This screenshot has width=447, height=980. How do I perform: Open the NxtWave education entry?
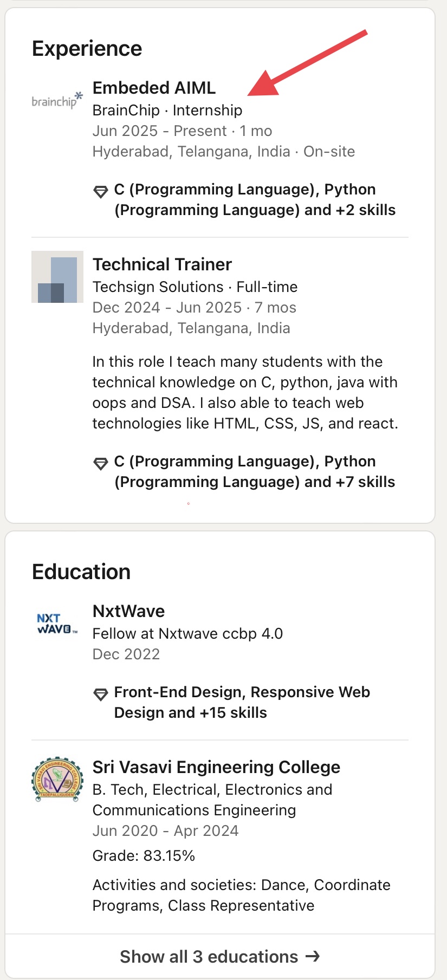pyautogui.click(x=128, y=611)
